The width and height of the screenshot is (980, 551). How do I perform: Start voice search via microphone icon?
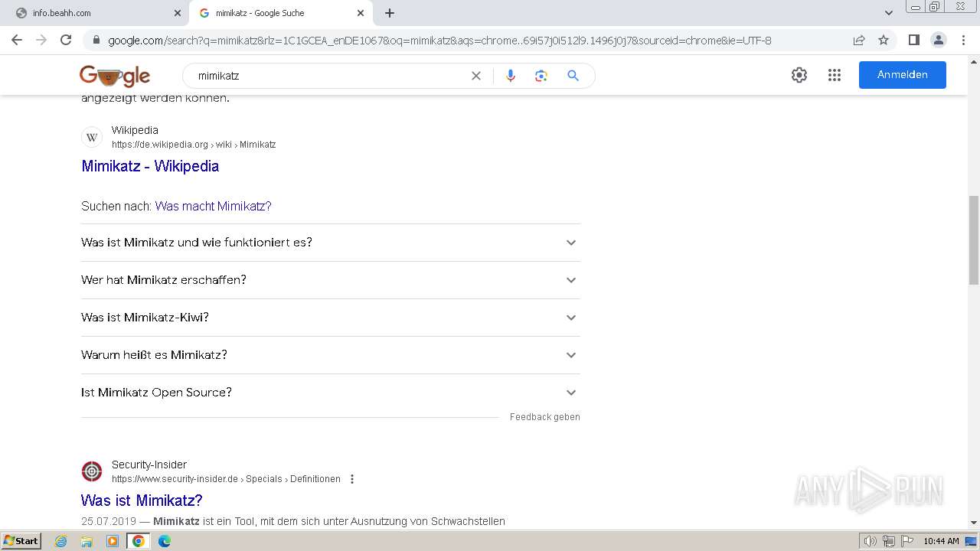(x=511, y=76)
